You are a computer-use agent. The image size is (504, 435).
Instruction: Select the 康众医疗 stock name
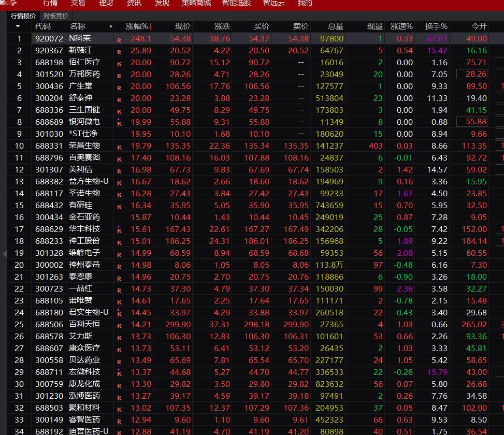click(84, 348)
